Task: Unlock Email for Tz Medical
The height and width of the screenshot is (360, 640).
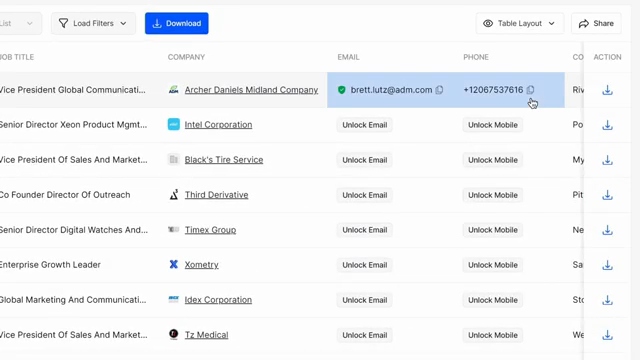Action: pos(364,335)
